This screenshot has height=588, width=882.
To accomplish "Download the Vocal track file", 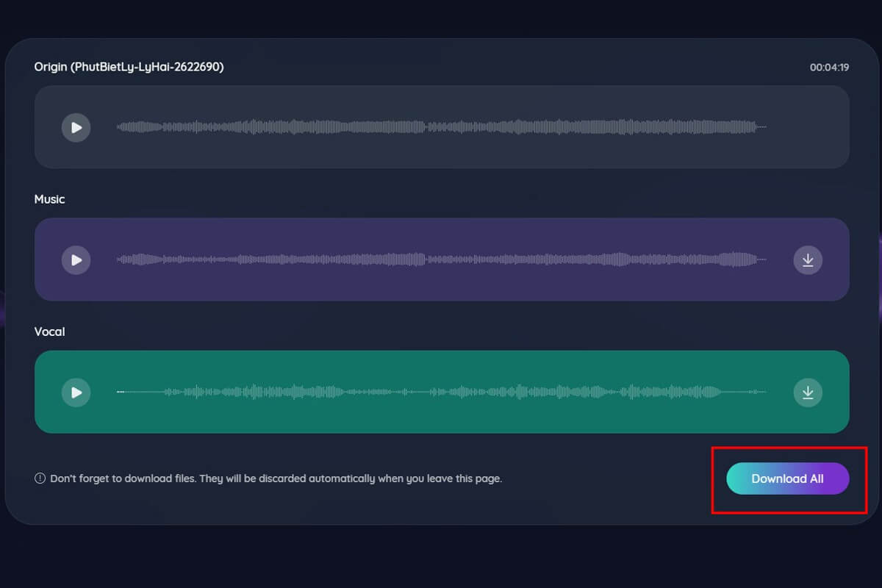I will coord(808,392).
